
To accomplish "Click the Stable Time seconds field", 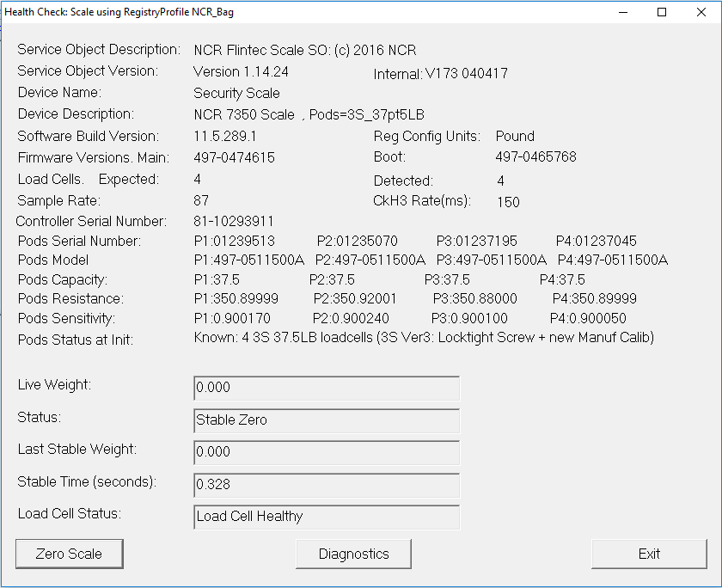I will [327, 485].
